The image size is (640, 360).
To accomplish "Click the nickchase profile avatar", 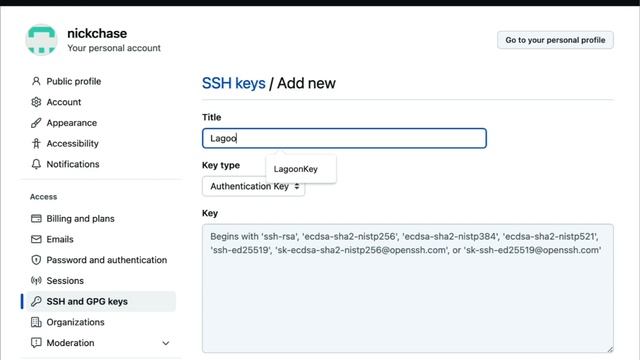I will coord(41,40).
